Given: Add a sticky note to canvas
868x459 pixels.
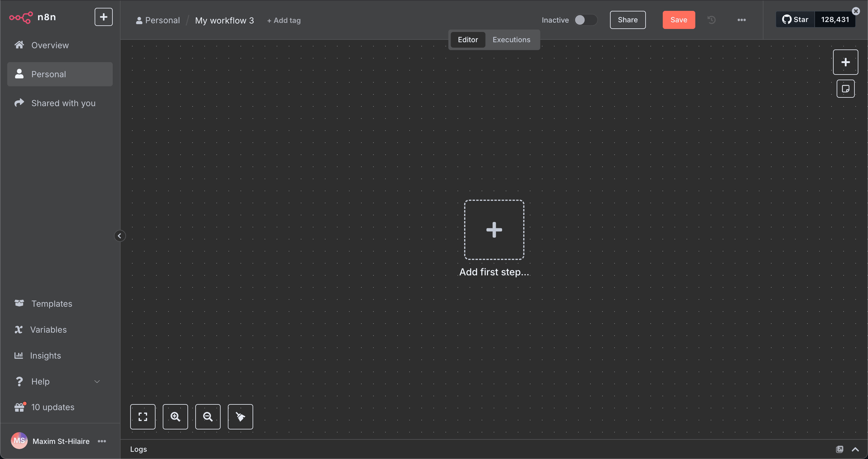Looking at the screenshot, I should (x=845, y=89).
